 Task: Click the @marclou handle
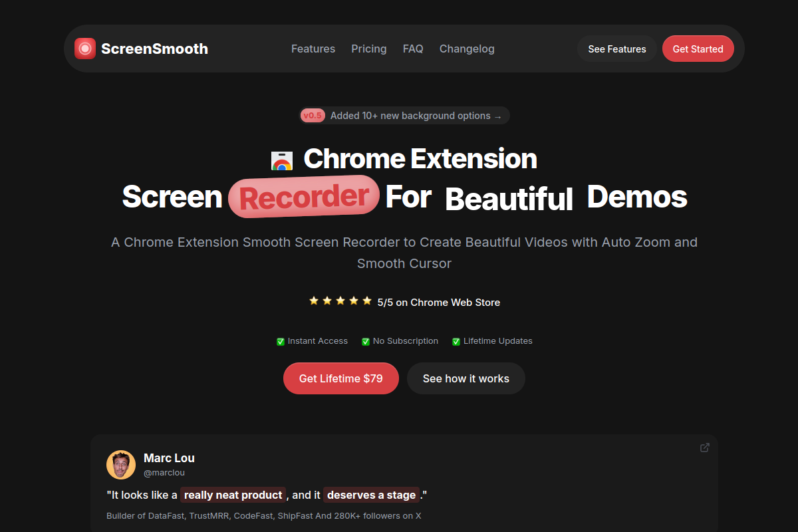pyautogui.click(x=164, y=473)
